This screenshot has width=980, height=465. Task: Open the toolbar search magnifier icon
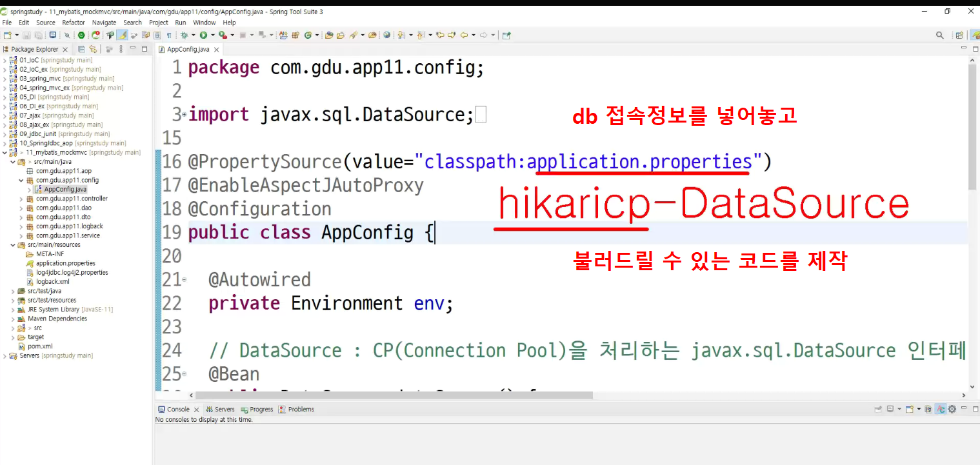940,35
